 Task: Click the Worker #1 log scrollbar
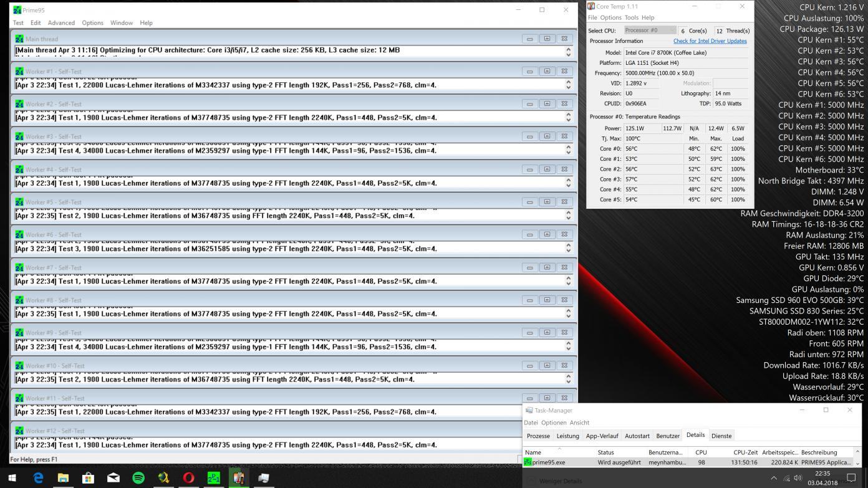tap(568, 84)
